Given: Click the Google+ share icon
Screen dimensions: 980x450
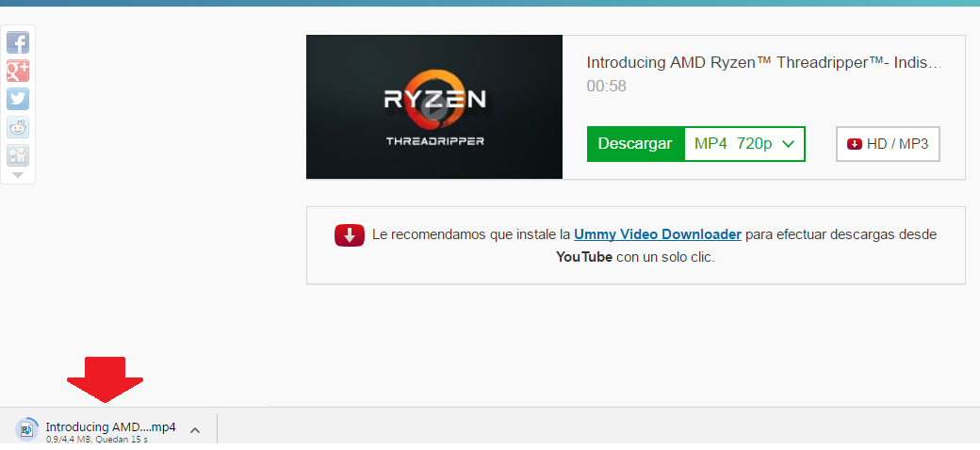Looking at the screenshot, I should coord(18,71).
